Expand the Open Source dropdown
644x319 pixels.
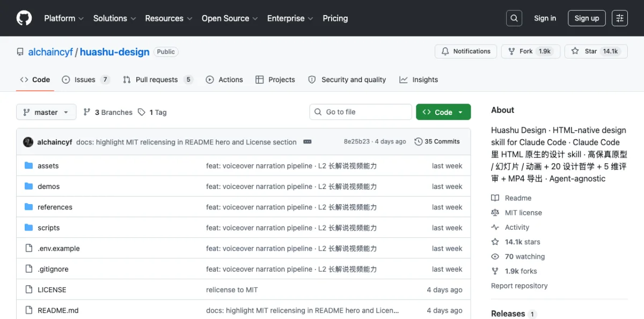tap(230, 18)
